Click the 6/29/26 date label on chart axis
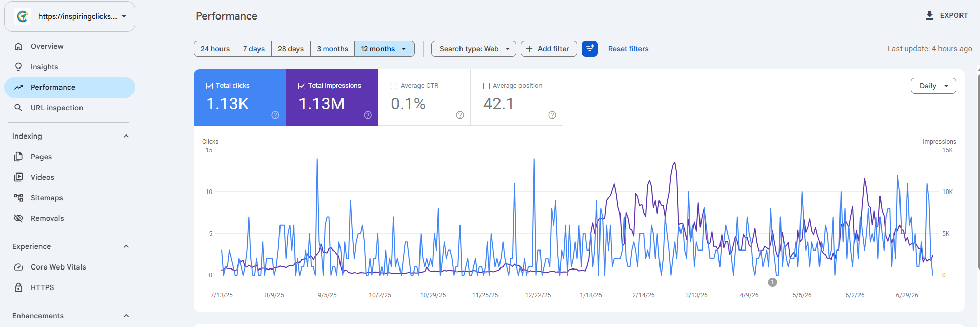Image resolution: width=980 pixels, height=327 pixels. [907, 295]
